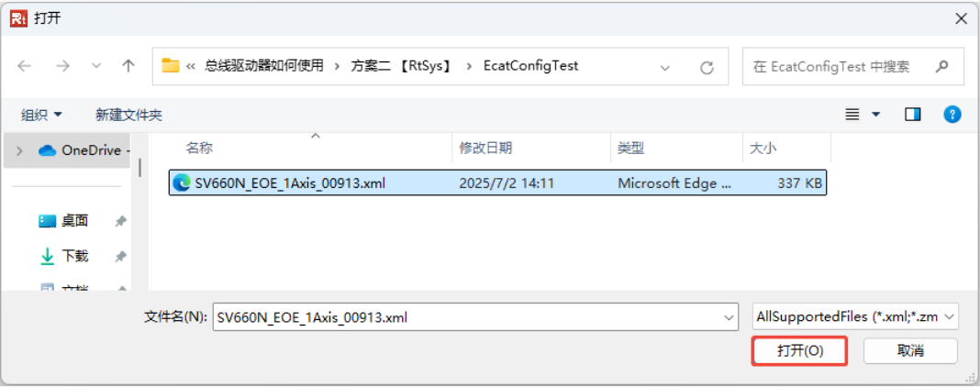
Task: Select OneDrive in the navigation pane
Action: pyautogui.click(x=84, y=150)
